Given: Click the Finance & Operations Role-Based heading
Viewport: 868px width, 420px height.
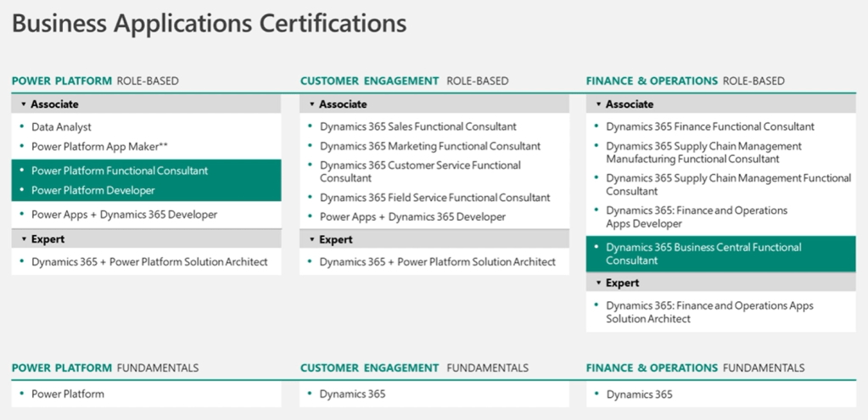Looking at the screenshot, I should click(685, 81).
